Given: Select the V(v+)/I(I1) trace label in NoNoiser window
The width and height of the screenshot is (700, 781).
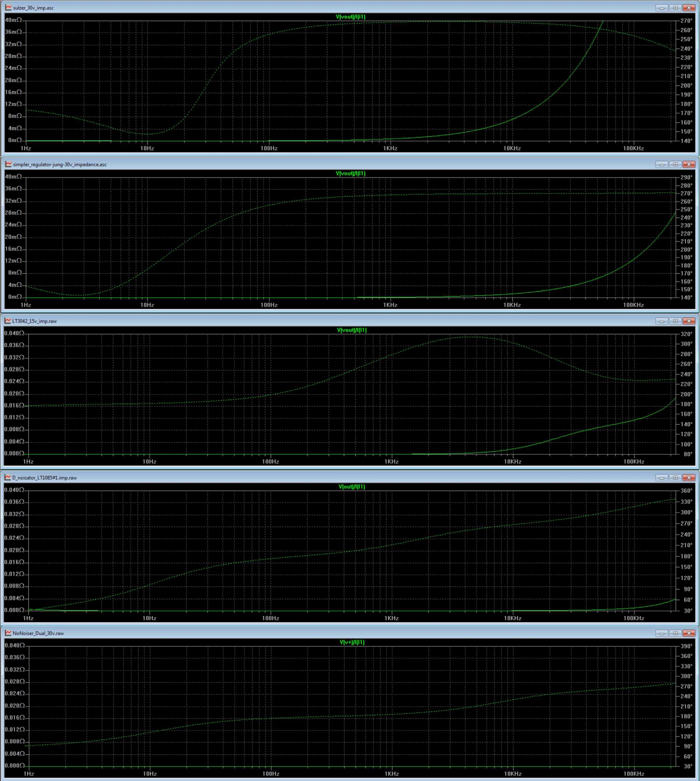Looking at the screenshot, I should (352, 642).
